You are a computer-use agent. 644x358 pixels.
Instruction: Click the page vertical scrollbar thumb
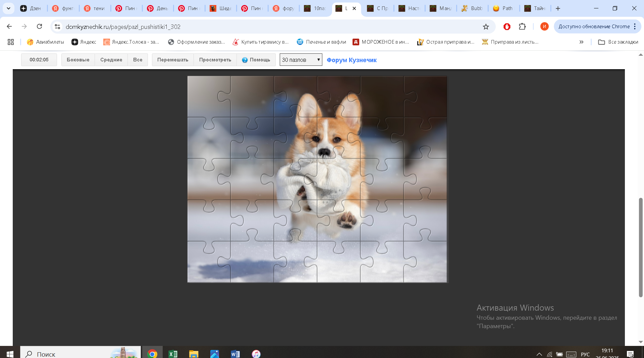pos(641,248)
